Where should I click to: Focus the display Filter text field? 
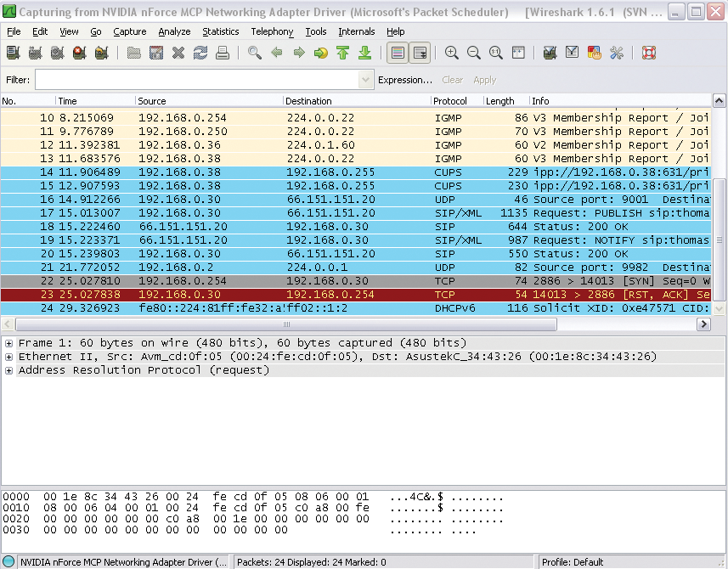(x=197, y=80)
